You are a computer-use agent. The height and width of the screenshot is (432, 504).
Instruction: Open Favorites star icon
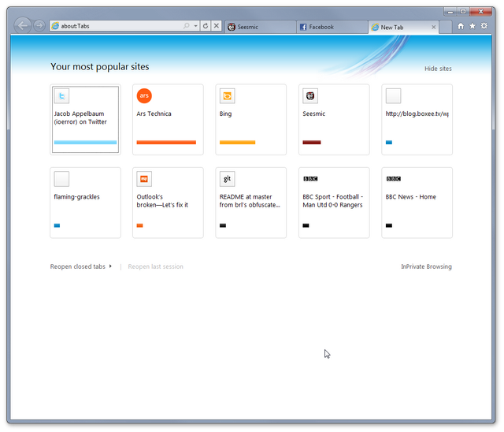[x=472, y=26]
